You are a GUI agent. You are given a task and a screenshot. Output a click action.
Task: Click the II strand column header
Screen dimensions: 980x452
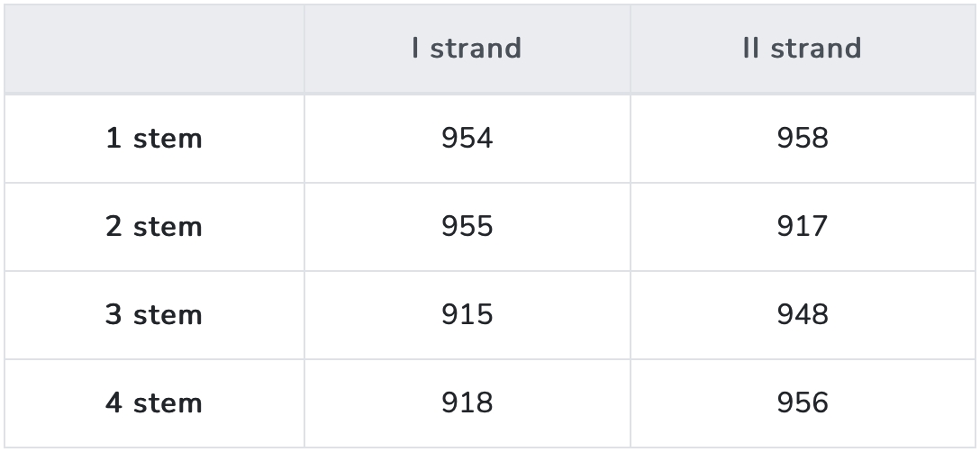pyautogui.click(x=802, y=49)
